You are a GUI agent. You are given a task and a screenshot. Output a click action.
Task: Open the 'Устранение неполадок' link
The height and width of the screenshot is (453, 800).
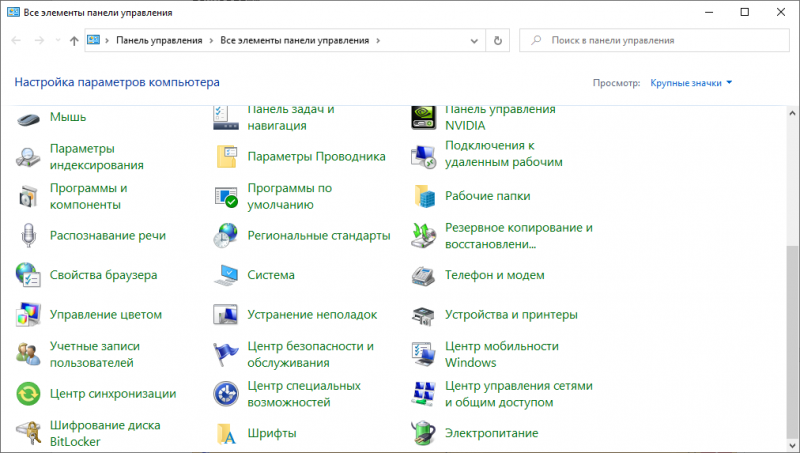312,315
